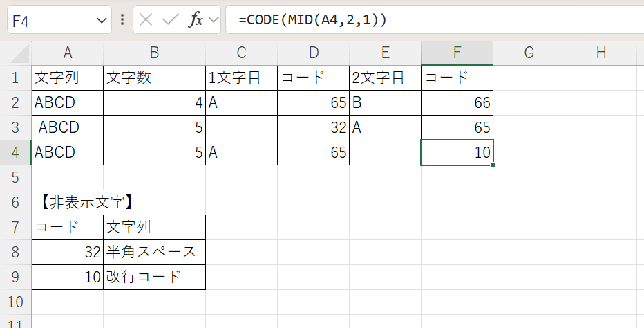Select column G header

[x=529, y=53]
